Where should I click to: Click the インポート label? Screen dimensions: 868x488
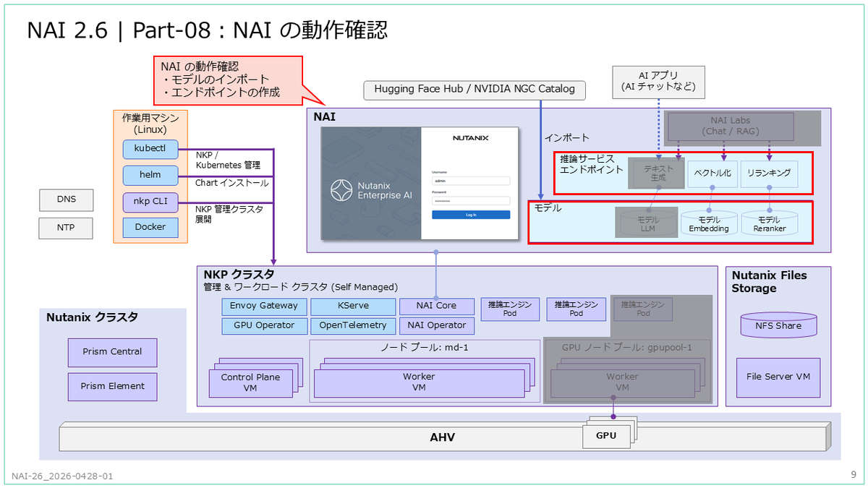coord(567,137)
